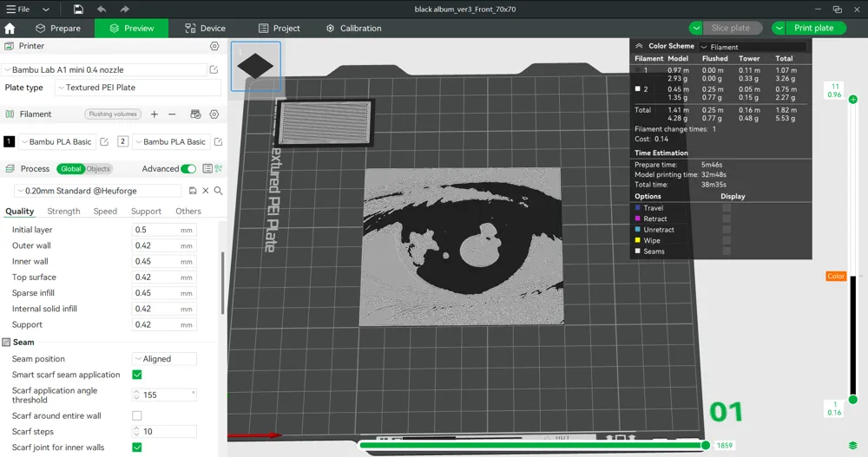The width and height of the screenshot is (868, 457).
Task: Collapse the Color Scheme statistics panel
Action: click(x=639, y=46)
